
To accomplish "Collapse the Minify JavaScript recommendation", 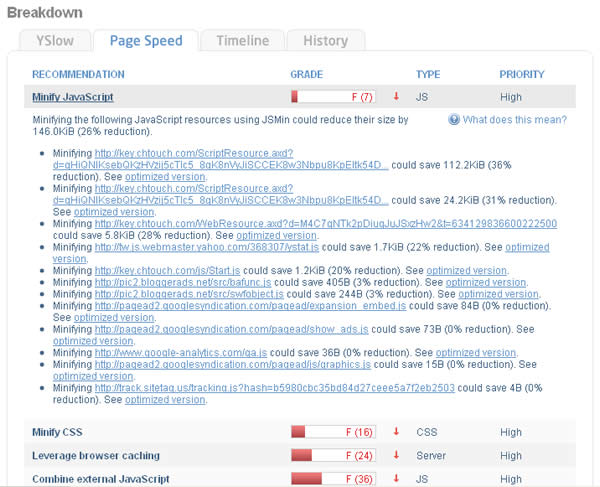I will point(73,97).
